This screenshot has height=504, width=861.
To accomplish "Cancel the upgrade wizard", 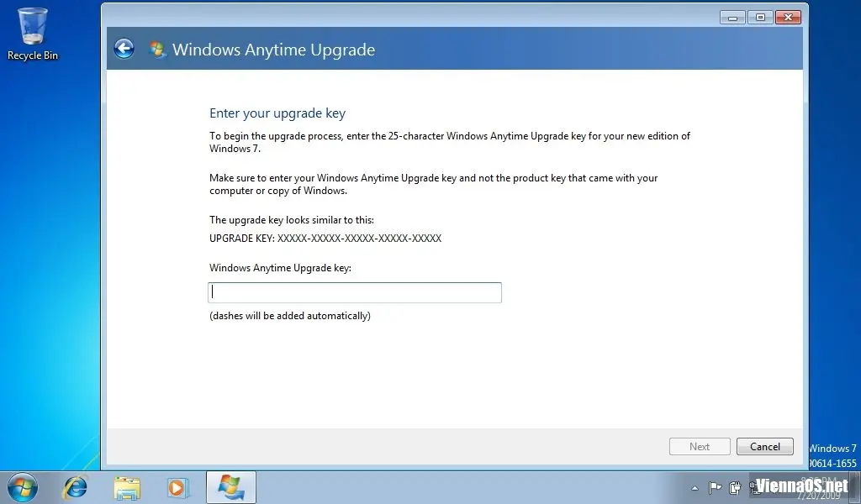I will click(765, 446).
